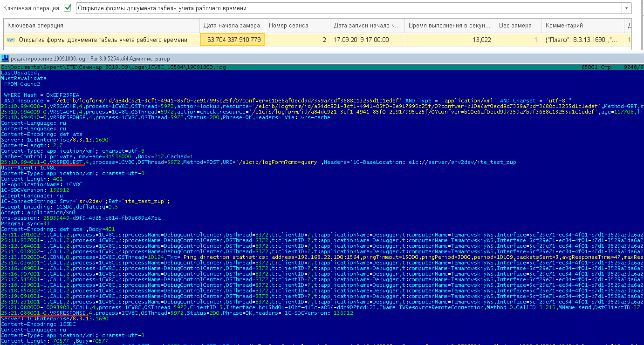Click Время выполнения в секундах header
644x345 pixels.
(x=449, y=26)
